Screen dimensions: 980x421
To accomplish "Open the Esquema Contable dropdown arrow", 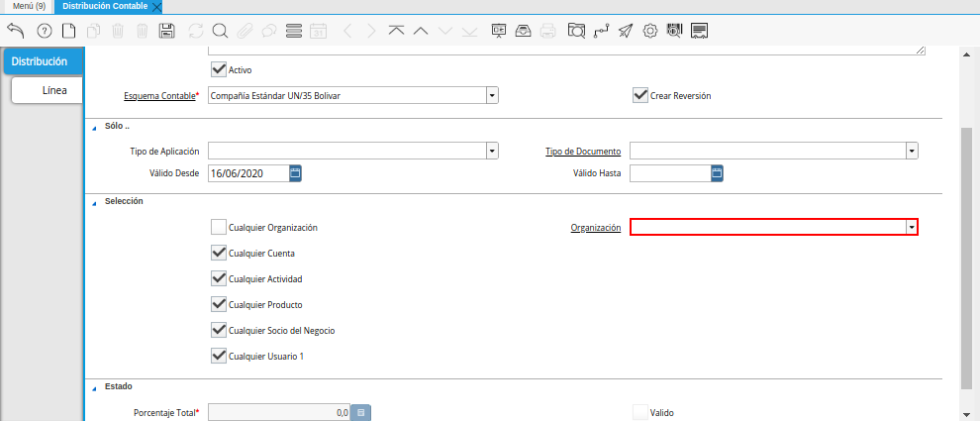I will click(x=492, y=96).
